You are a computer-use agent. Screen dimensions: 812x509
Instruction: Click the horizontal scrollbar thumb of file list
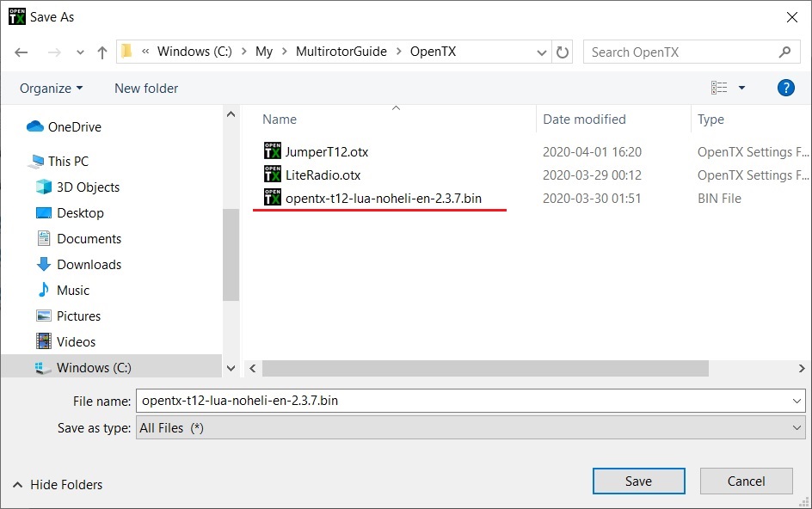click(485, 368)
